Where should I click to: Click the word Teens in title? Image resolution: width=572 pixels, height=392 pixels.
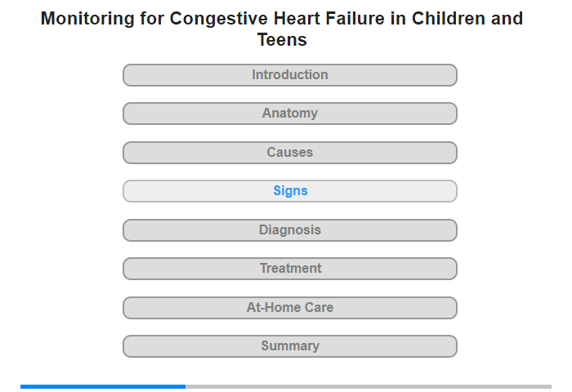[282, 39]
